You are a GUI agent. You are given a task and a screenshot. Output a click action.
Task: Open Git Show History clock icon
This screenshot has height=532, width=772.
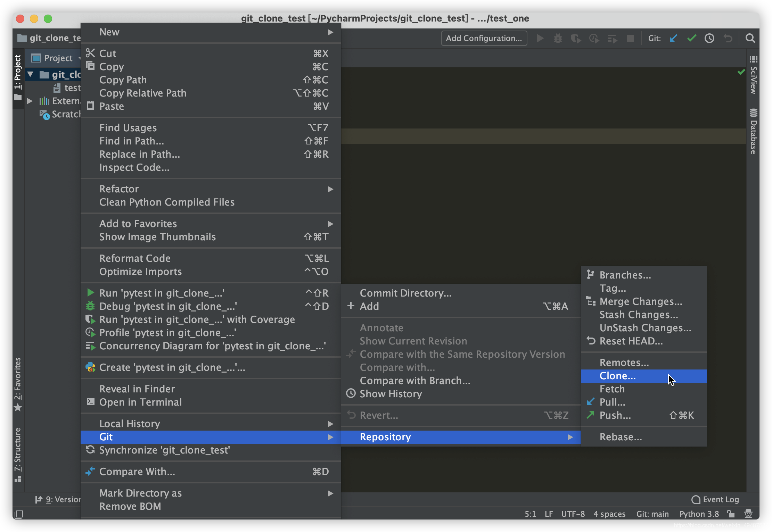[709, 38]
